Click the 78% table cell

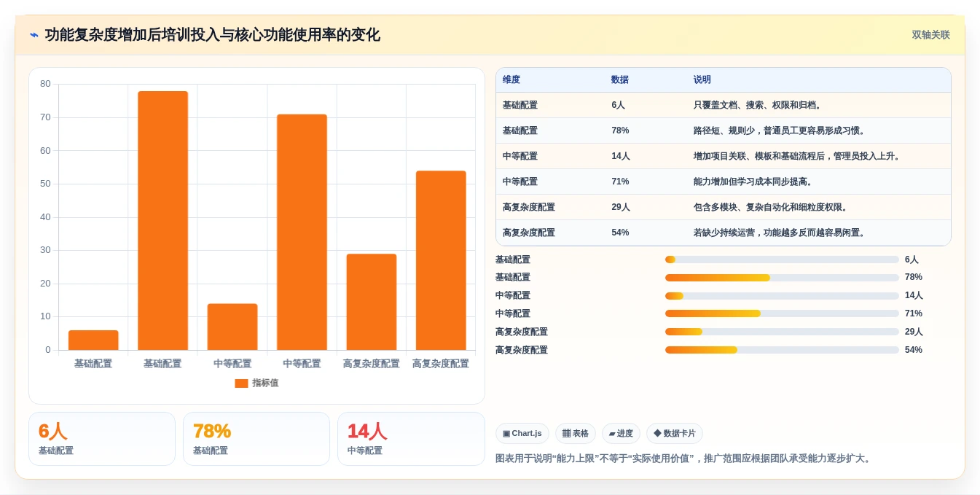621,131
